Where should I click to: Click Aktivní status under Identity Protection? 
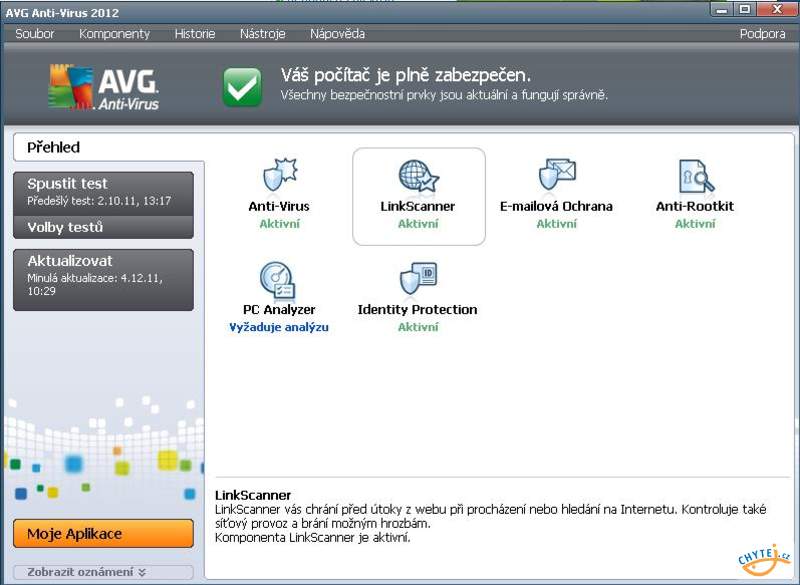(418, 327)
